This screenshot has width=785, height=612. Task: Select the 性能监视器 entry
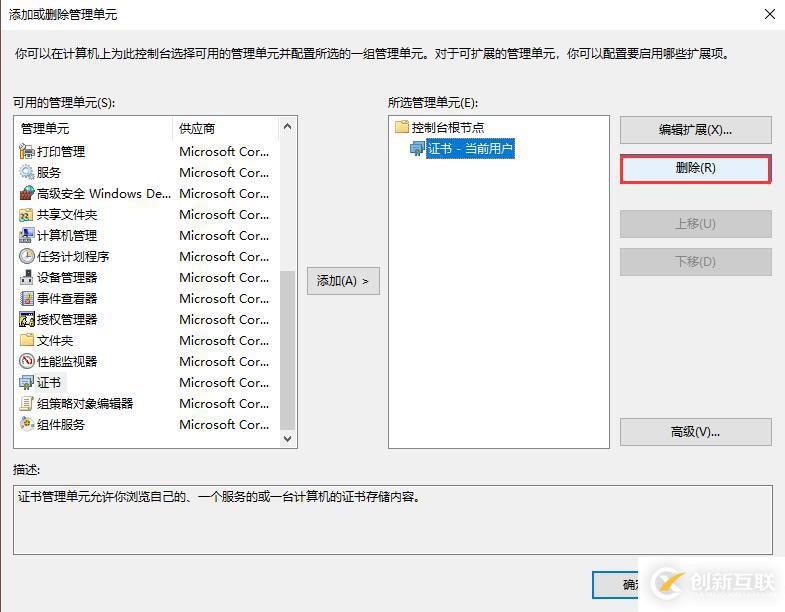[x=67, y=362]
